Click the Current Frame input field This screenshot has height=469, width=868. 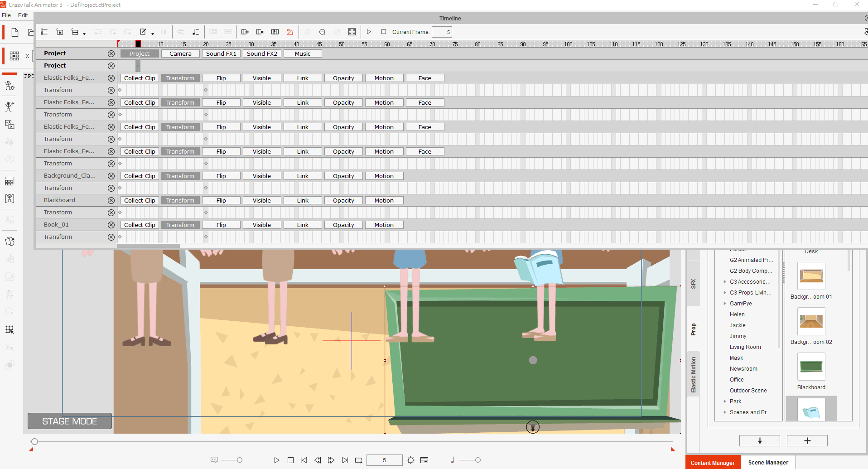tap(442, 32)
